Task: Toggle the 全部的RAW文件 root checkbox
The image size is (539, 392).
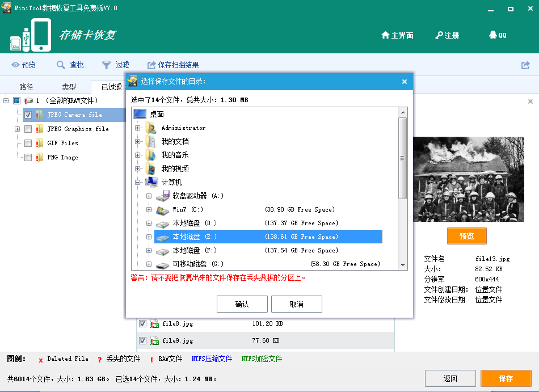Action: pos(17,100)
